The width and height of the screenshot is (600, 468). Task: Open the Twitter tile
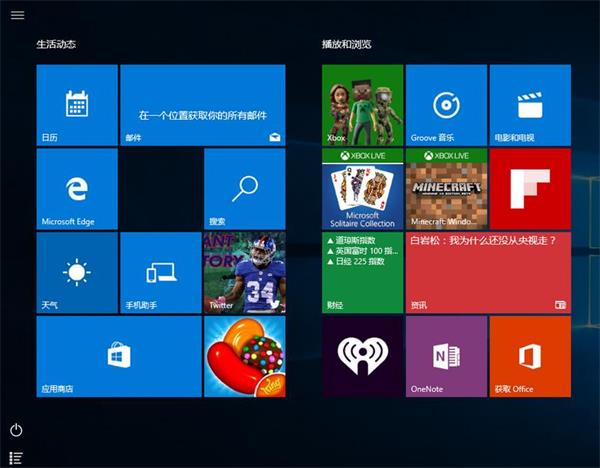tap(245, 272)
